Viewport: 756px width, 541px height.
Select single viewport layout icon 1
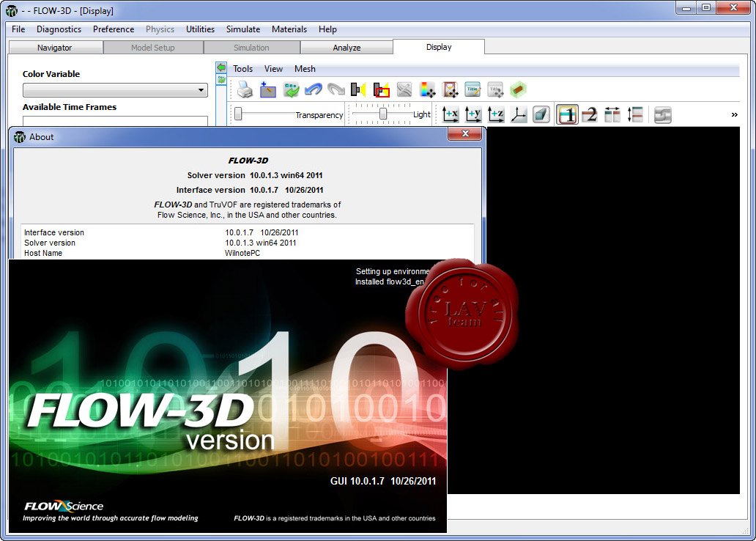[567, 115]
